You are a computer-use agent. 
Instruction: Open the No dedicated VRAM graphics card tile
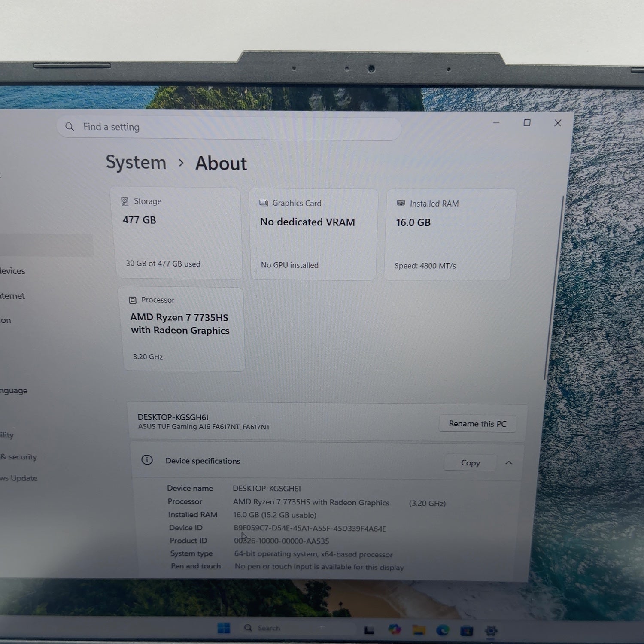[313, 234]
